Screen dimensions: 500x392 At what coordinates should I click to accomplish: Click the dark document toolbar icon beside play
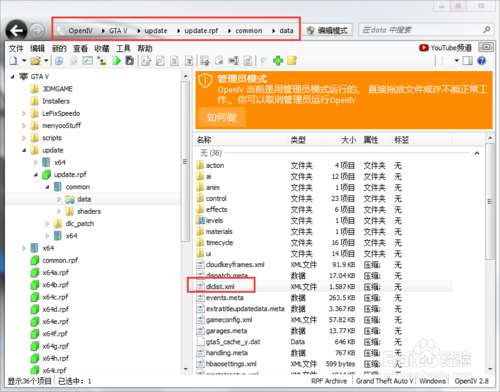[x=129, y=61]
